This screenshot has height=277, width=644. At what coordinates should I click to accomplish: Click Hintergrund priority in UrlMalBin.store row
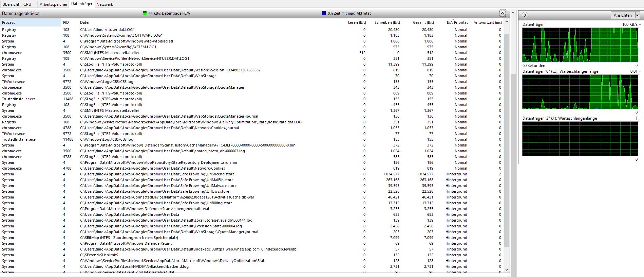tap(456, 180)
